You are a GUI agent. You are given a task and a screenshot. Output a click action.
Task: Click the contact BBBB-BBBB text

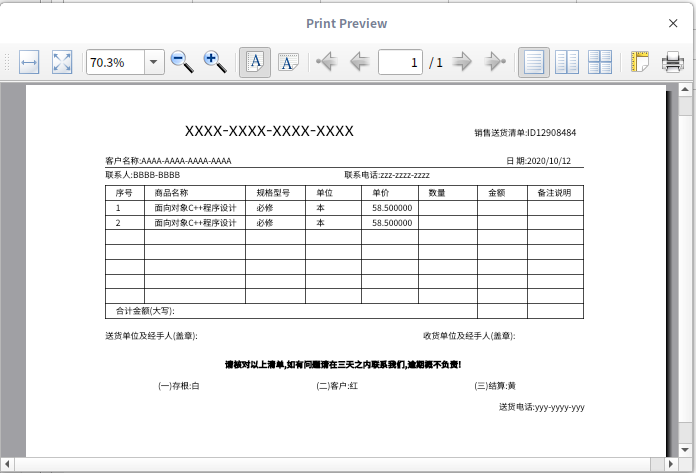(x=156, y=175)
